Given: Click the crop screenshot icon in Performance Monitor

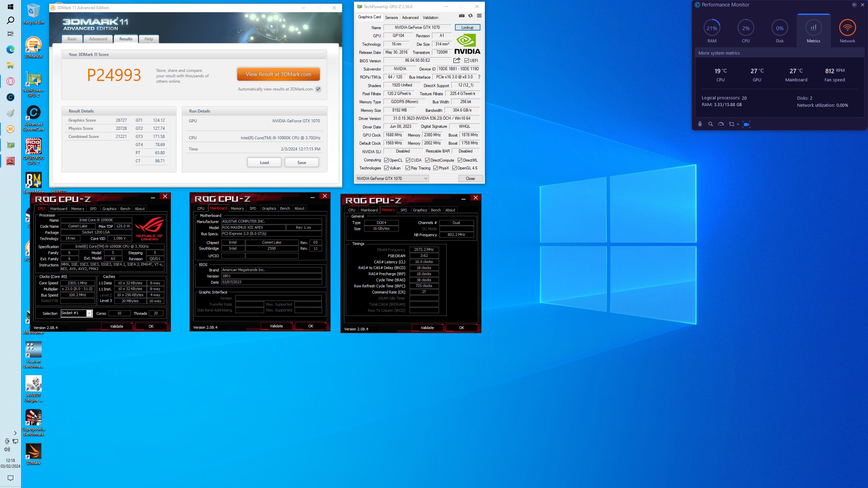Looking at the screenshot, I should click(731, 124).
